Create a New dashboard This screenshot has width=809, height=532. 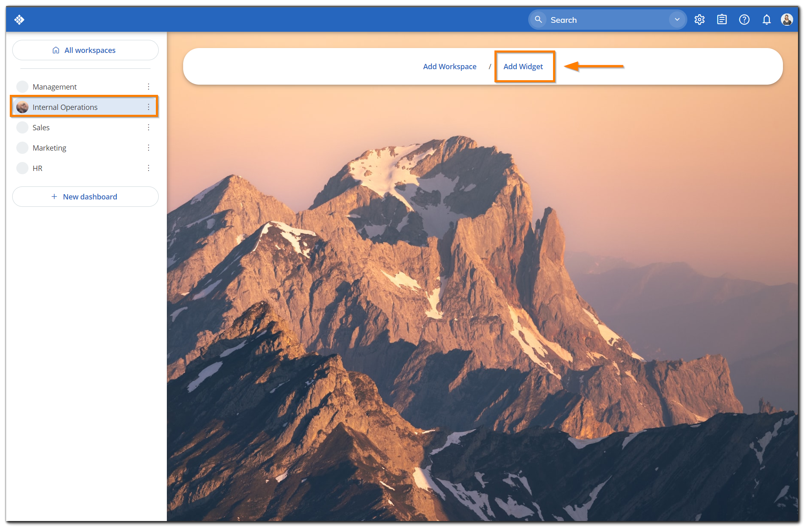[x=85, y=197]
